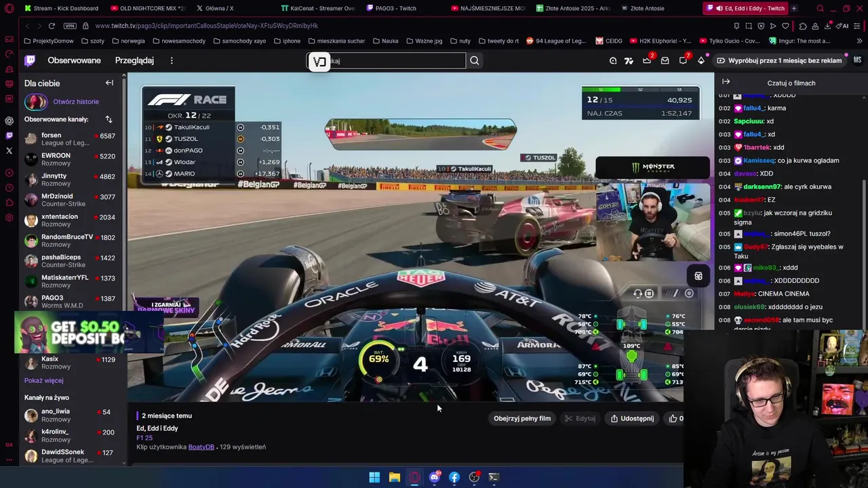Open ProjektyDomow bookmark folder

(x=48, y=41)
